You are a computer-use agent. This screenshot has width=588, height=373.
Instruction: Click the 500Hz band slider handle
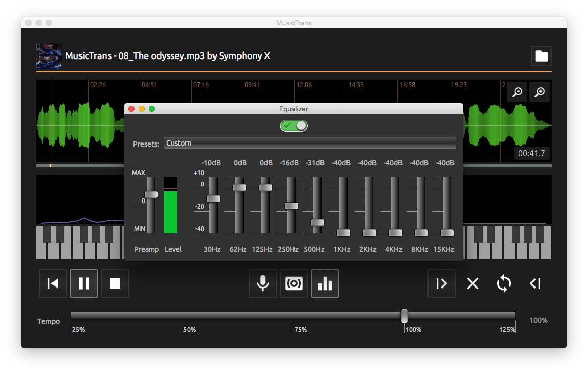[317, 223]
